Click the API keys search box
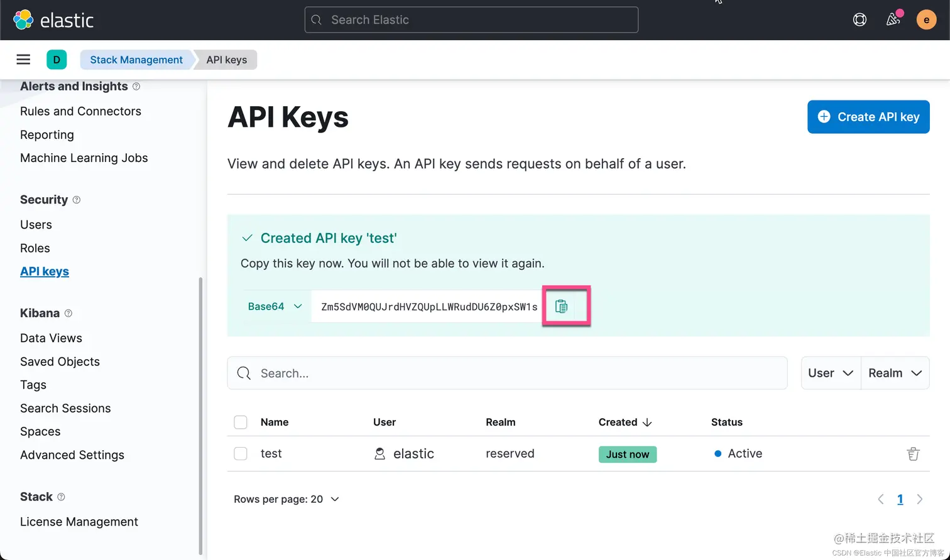Screen dimensions: 950x560 [507, 373]
